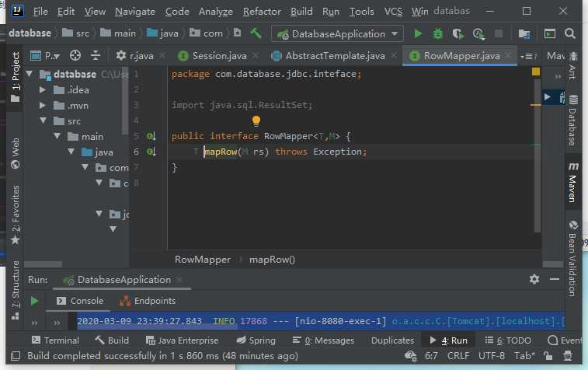Open the 7: Structure side panel
This screenshot has height=370, width=588.
[x=16, y=290]
